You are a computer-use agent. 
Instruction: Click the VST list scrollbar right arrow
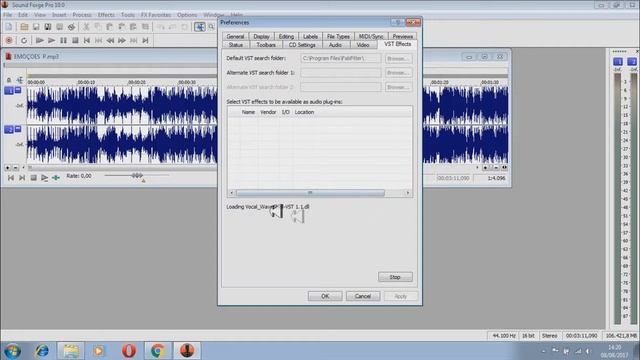tap(408, 193)
